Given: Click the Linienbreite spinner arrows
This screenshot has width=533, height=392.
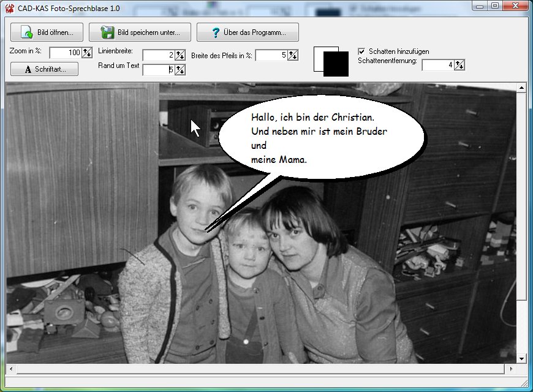Looking at the screenshot, I should [x=180, y=55].
